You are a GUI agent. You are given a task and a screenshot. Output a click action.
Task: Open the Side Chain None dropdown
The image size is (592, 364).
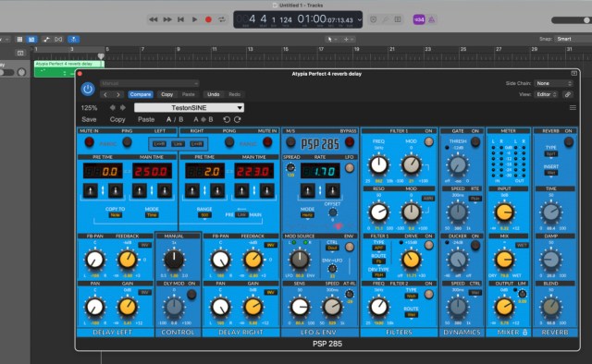tap(553, 83)
